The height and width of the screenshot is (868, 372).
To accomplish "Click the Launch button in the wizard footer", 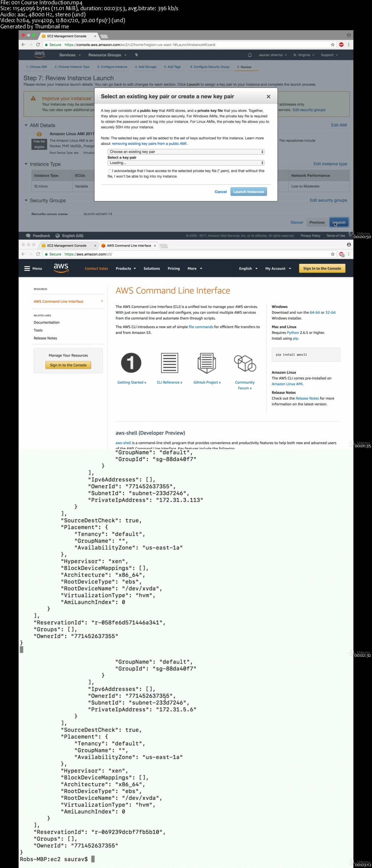I will [x=339, y=222].
